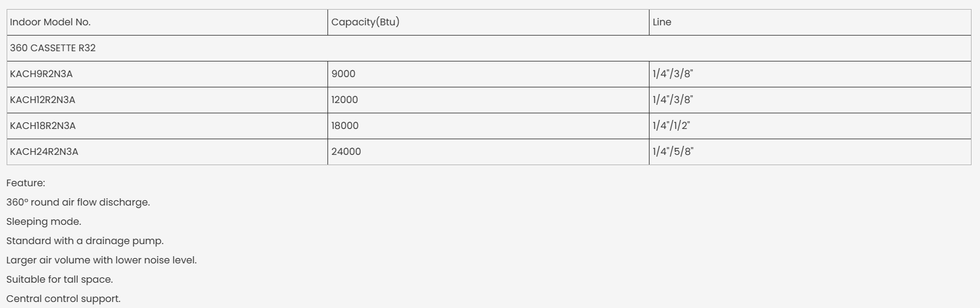Click the Feature: heading text

coord(26,183)
